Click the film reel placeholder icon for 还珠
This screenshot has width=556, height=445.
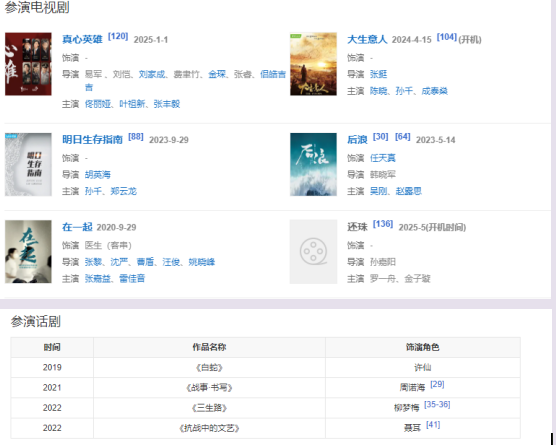coord(313,252)
